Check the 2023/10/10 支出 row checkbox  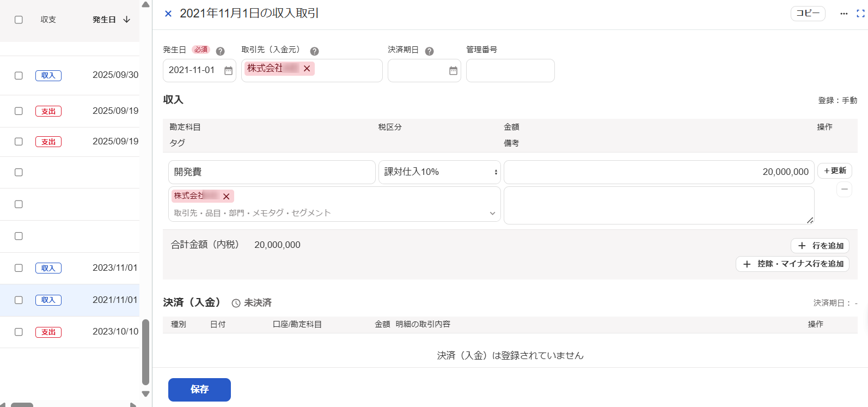point(19,332)
